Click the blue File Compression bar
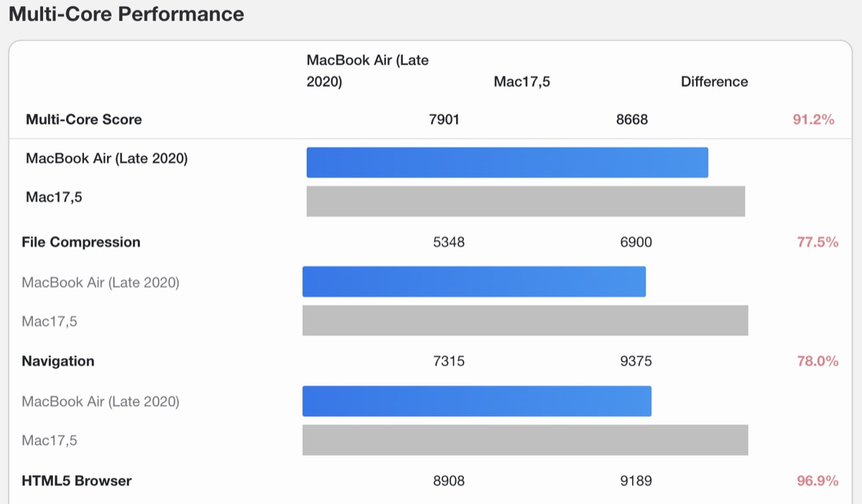The width and height of the screenshot is (862, 504). 474,281
